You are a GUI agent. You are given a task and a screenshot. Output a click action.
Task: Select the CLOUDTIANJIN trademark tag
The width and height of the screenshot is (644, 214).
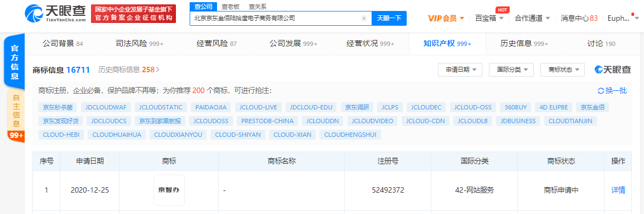coord(571,121)
